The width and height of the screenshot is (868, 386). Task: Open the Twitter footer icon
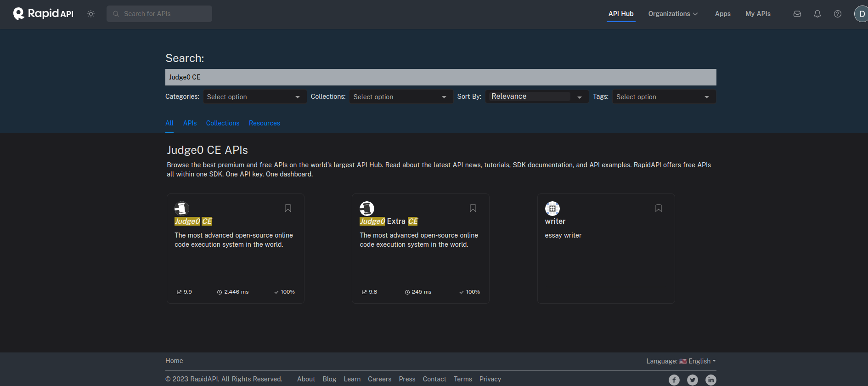pos(693,380)
